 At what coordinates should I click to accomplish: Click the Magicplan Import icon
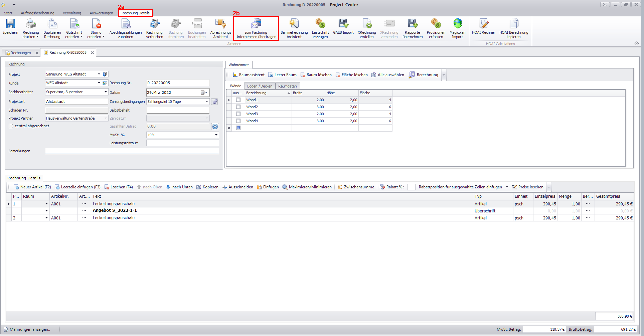(457, 24)
